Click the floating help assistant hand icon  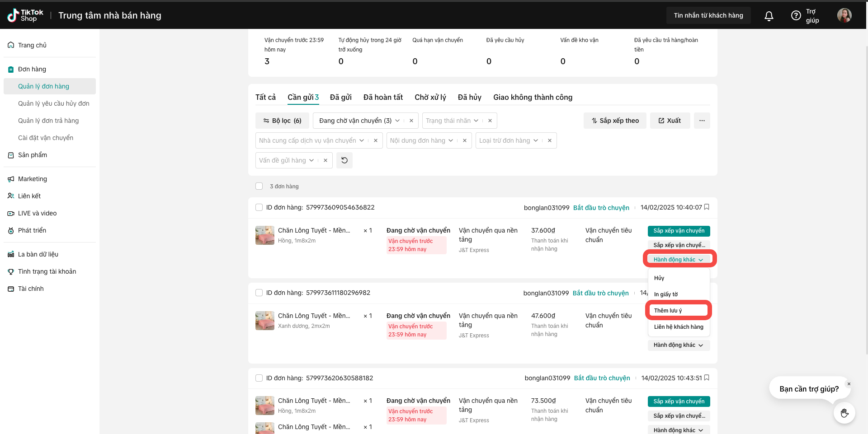(844, 413)
